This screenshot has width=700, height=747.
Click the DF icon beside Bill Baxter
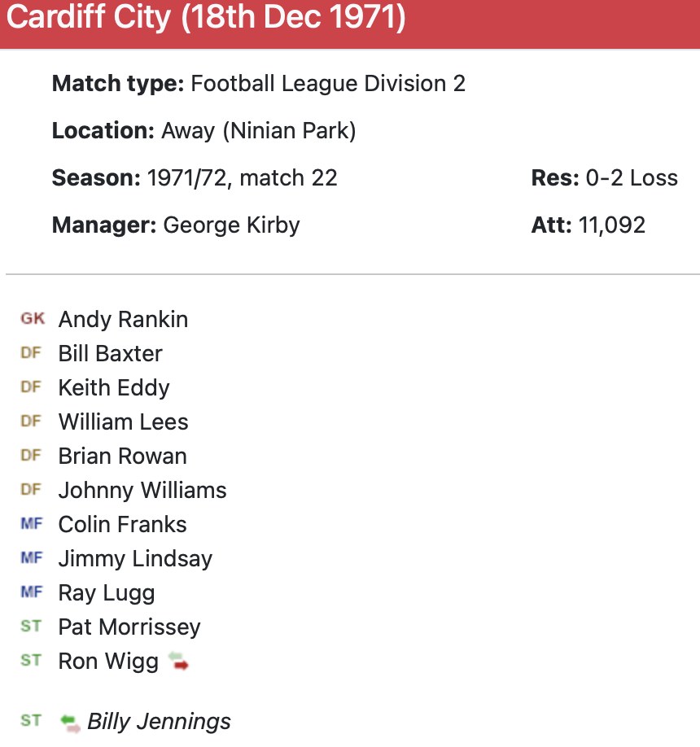[31, 353]
